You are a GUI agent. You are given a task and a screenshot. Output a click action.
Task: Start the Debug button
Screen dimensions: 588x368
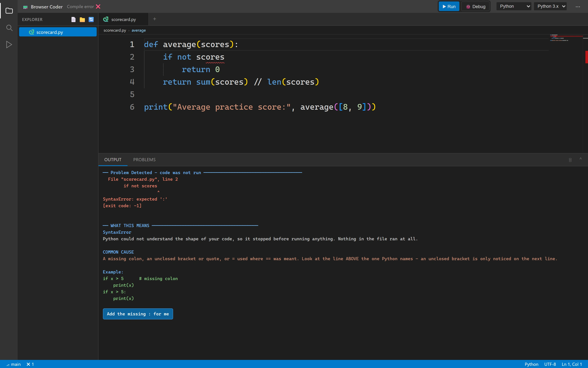[476, 7]
